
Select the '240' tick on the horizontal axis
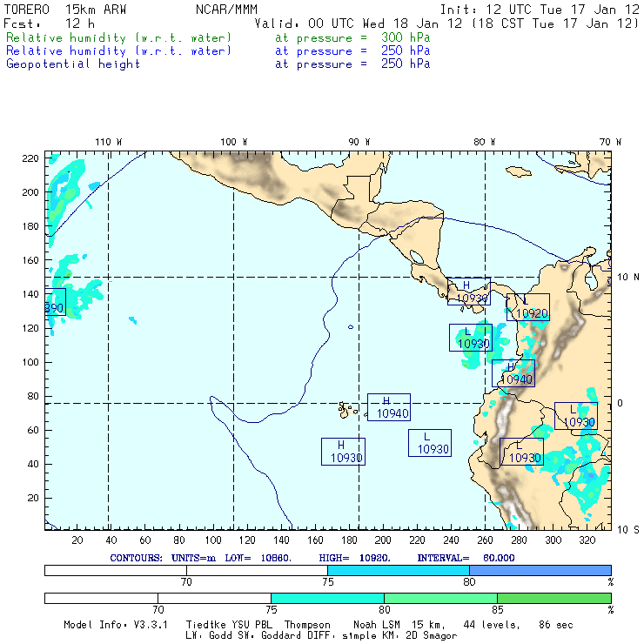[451, 540]
